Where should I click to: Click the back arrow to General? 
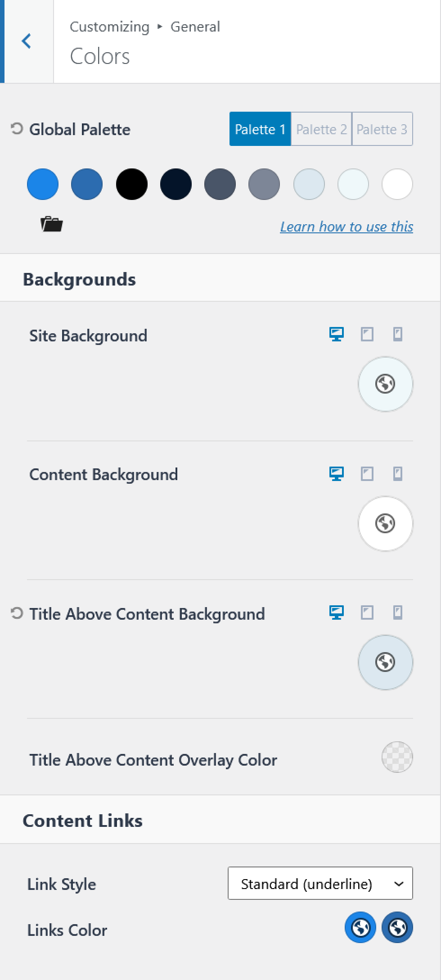[27, 41]
